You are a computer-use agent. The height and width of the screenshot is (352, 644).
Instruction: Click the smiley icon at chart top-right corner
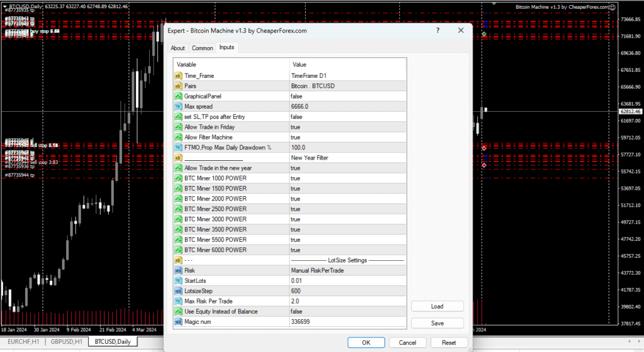point(613,7)
